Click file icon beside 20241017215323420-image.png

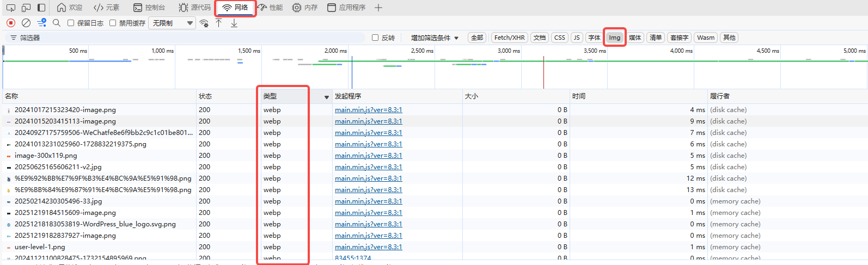(9, 110)
